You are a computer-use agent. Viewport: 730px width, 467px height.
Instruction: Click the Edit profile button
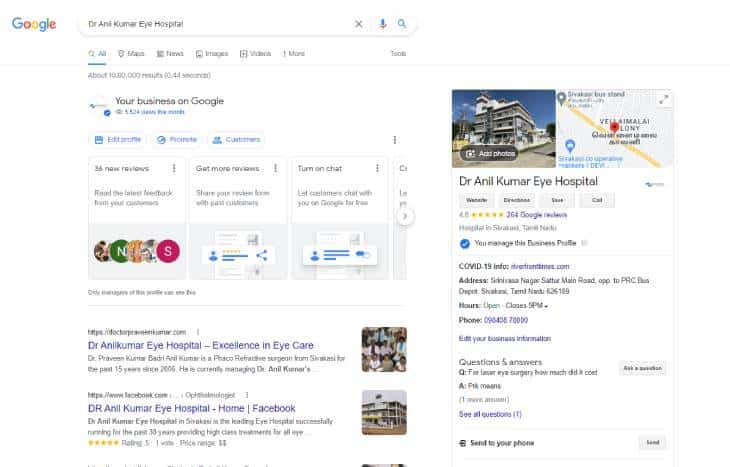pos(118,140)
